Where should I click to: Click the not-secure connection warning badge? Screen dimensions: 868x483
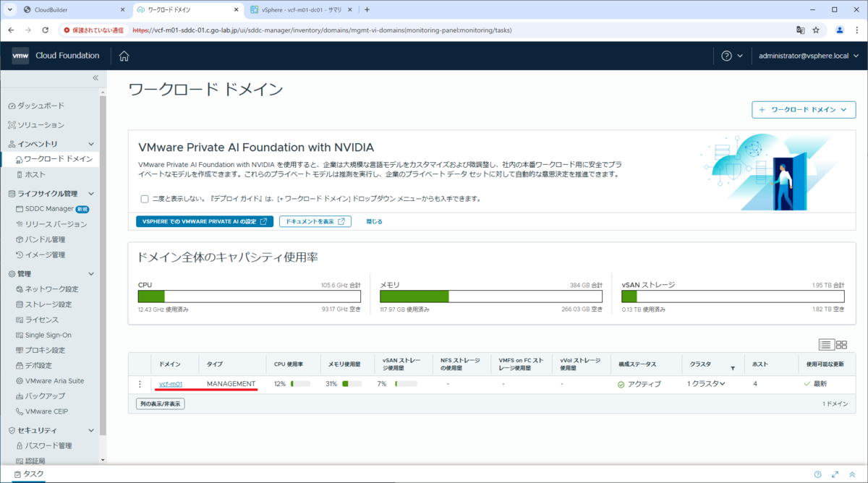click(x=93, y=30)
